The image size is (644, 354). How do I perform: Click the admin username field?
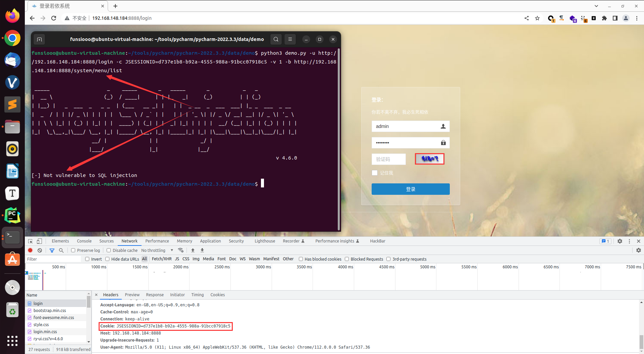(411, 126)
